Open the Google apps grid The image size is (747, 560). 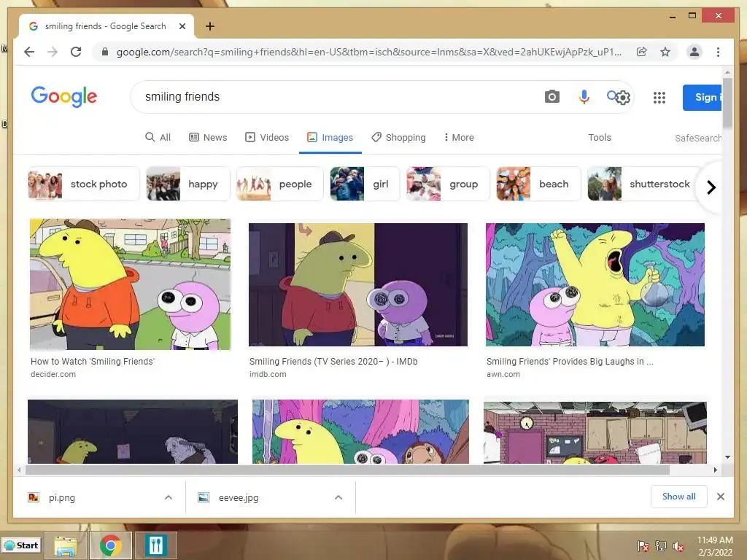point(659,98)
